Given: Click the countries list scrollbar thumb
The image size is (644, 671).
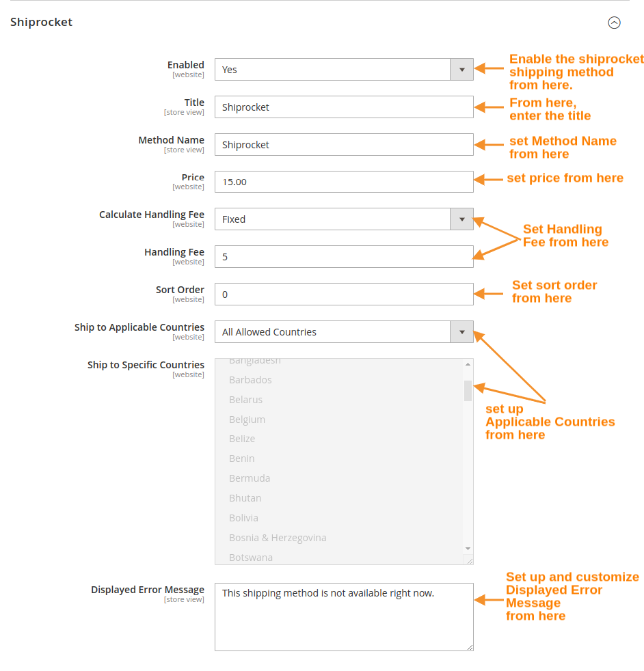Looking at the screenshot, I should (468, 391).
